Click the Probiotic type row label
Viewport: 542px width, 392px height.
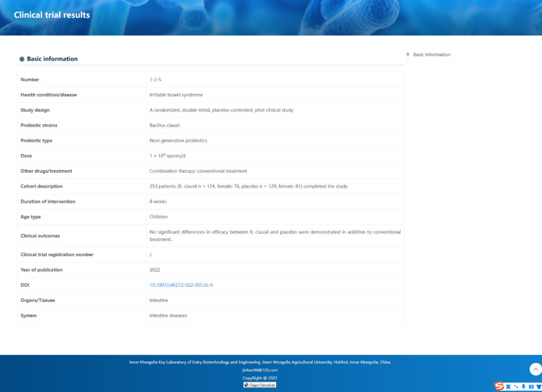(36, 140)
